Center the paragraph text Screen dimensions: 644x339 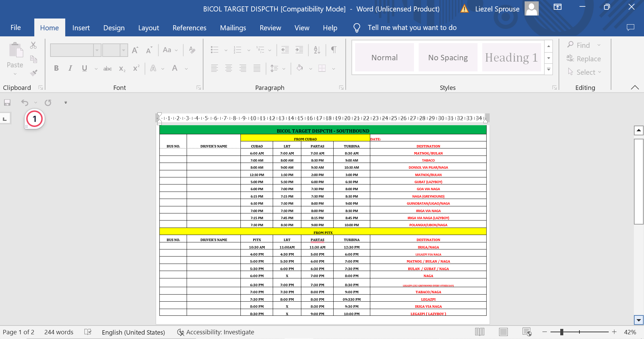coord(229,68)
